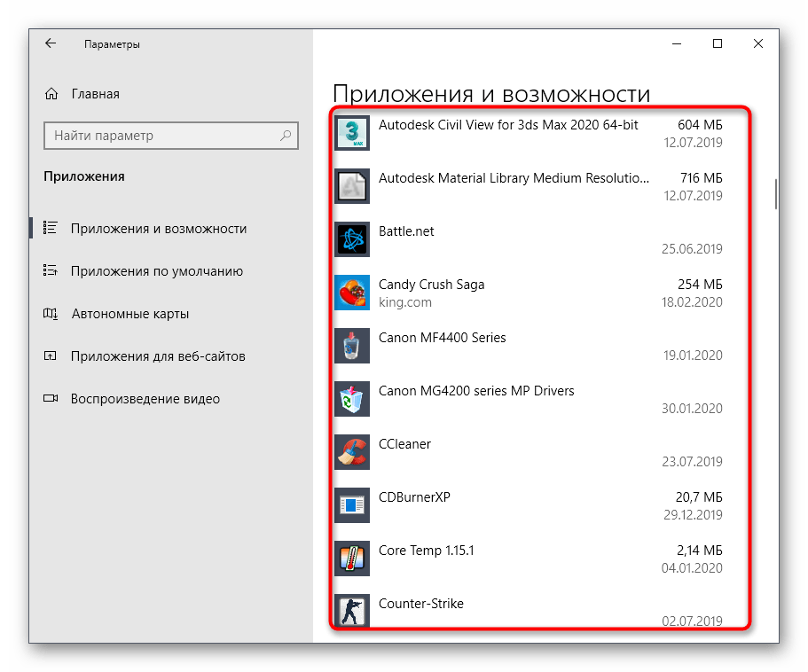This screenshot has height=672, width=808.
Task: Click the Battle.net application icon
Action: pyautogui.click(x=351, y=239)
